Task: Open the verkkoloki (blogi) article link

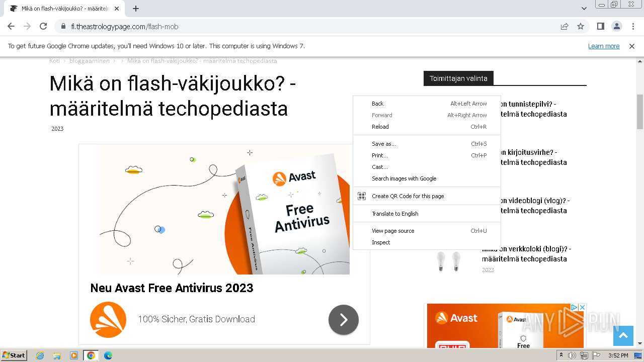Action: [526, 254]
